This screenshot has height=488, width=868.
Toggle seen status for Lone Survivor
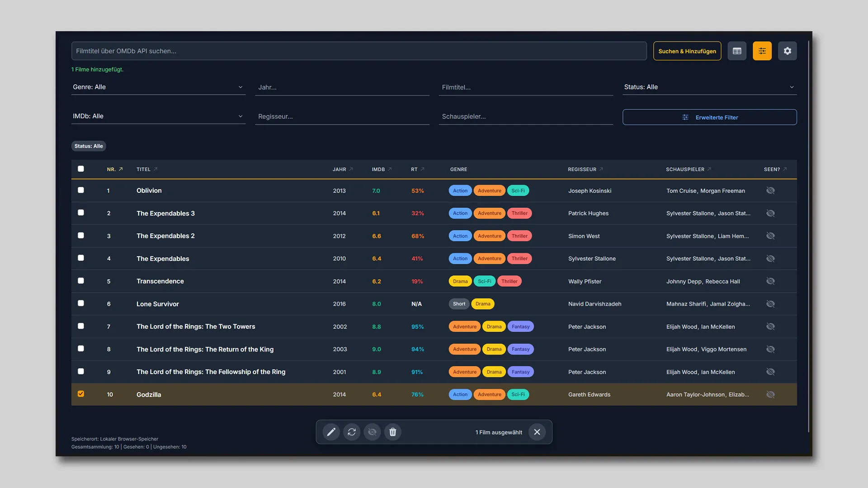point(771,304)
